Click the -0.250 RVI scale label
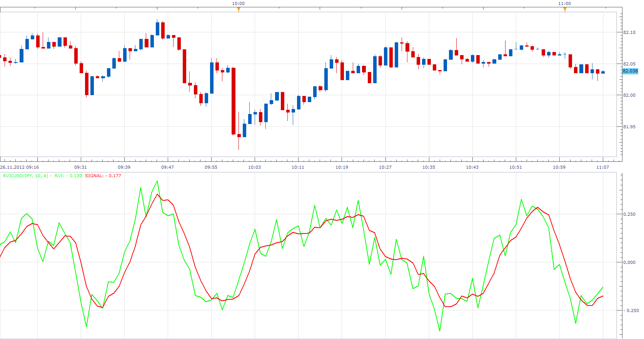 (631, 310)
